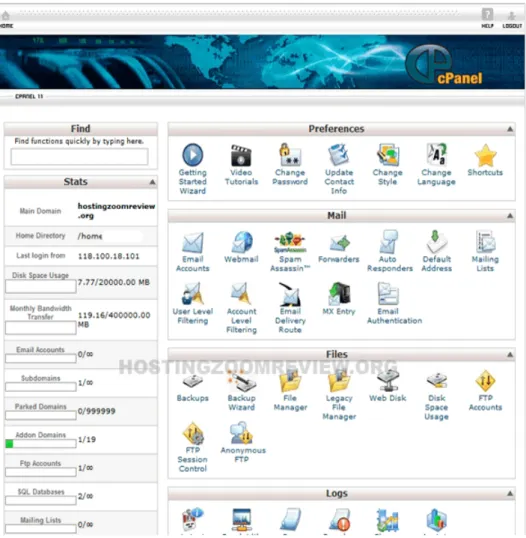Click the Logs section header title
Screen dimensions: 526x538
337,493
